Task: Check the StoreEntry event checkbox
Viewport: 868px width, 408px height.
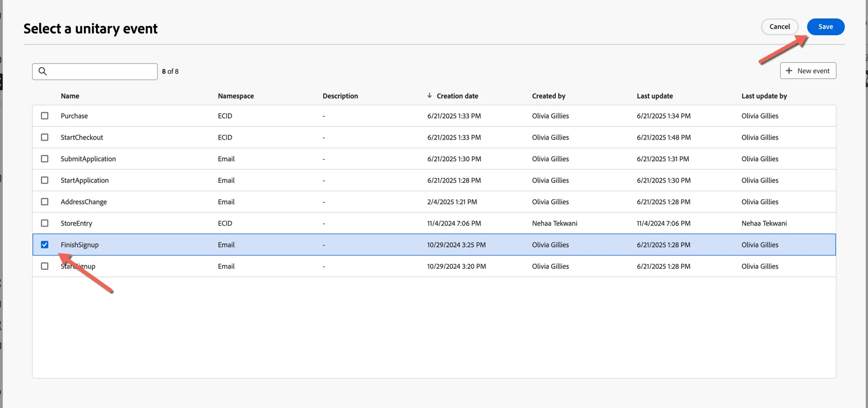Action: 45,223
